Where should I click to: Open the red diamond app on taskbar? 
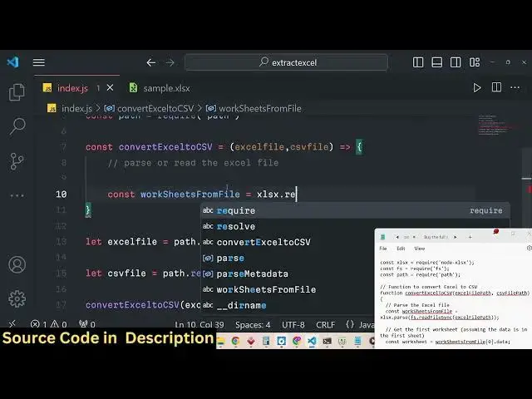pyautogui.click(x=251, y=341)
